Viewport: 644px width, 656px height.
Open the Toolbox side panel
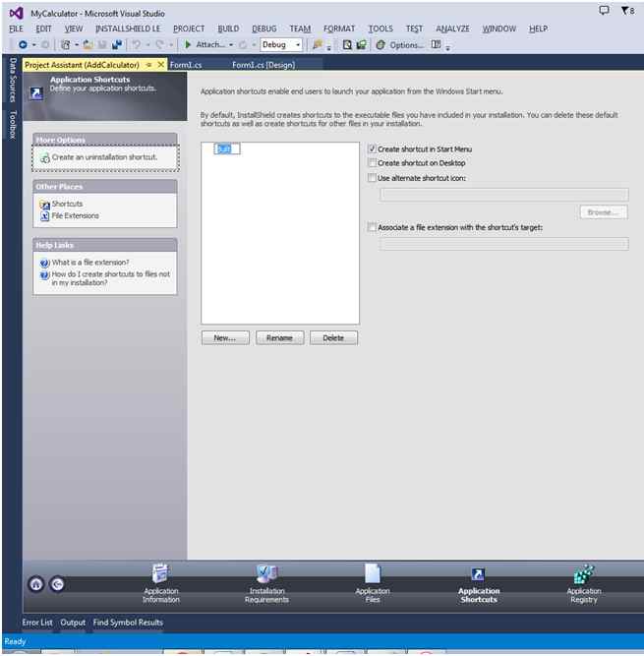pyautogui.click(x=12, y=125)
